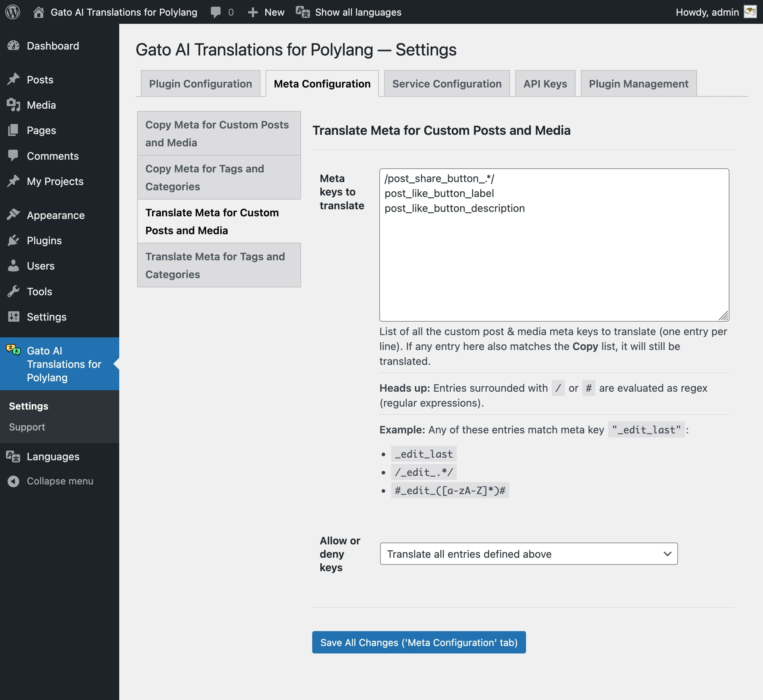Click the Tools wrench icon
Viewport: 763px width, 700px height.
point(13,291)
